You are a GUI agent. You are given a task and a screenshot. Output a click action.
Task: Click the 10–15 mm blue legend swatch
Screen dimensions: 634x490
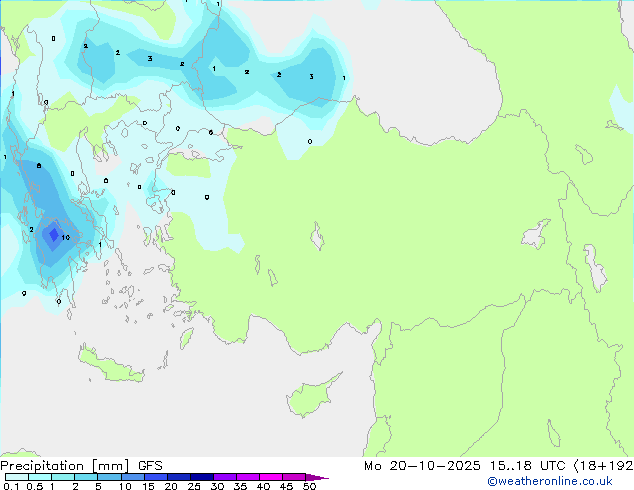[x=133, y=477]
